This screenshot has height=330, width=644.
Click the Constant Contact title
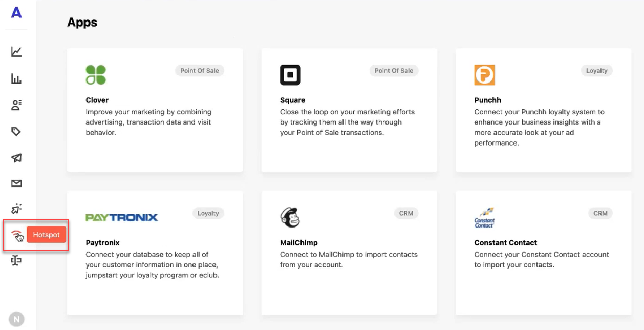[506, 243]
